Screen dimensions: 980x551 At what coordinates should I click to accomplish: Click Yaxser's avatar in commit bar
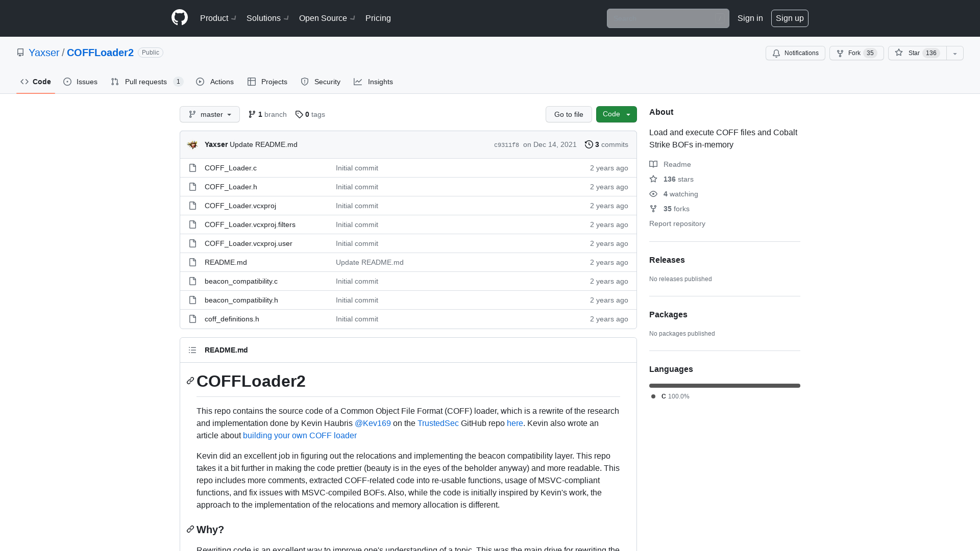pyautogui.click(x=192, y=144)
